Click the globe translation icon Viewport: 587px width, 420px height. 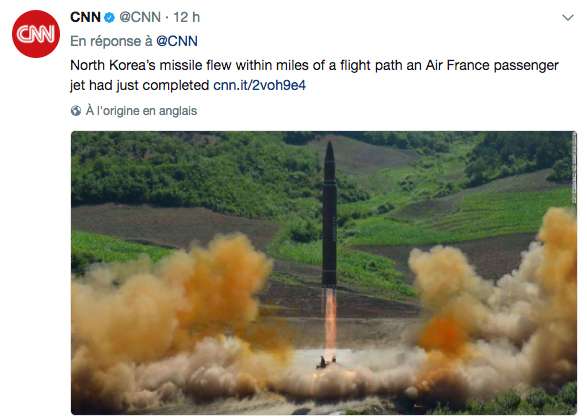point(76,111)
